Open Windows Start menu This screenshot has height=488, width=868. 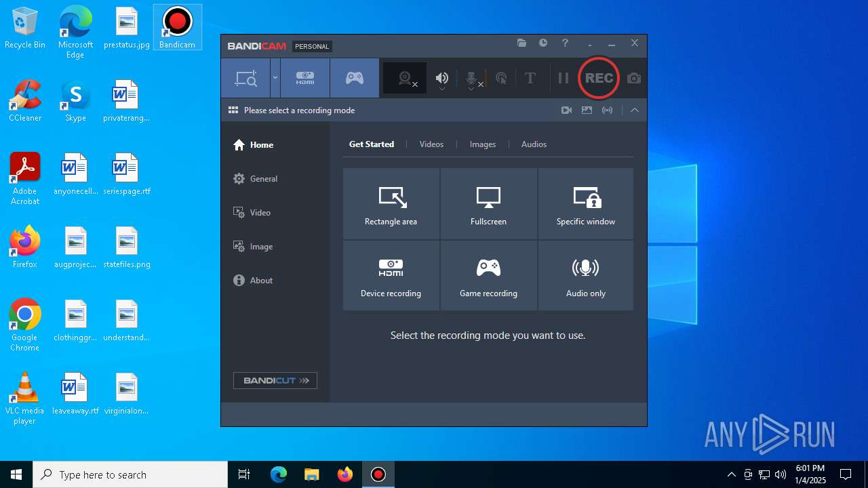[x=16, y=474]
